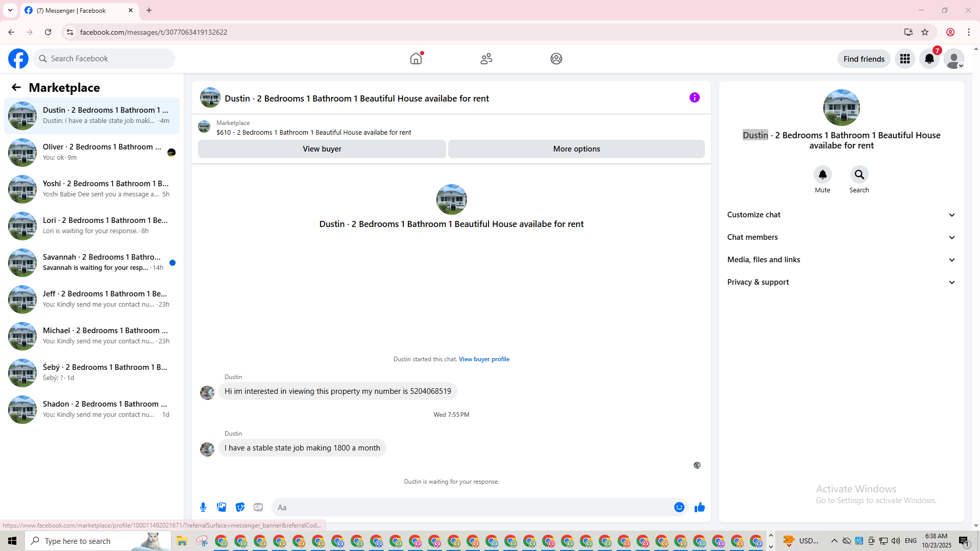This screenshot has height=551, width=980.
Task: Open the GIF picker
Action: [258, 507]
